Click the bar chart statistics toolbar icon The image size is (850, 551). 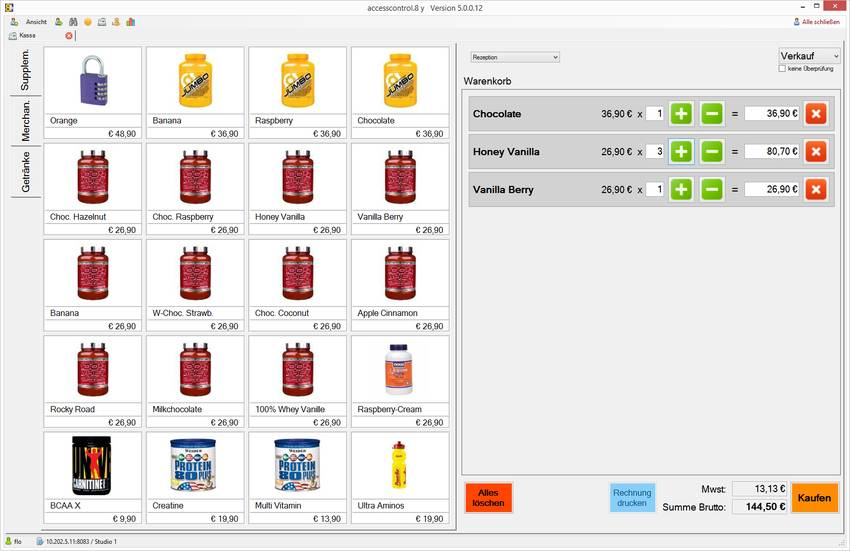131,22
